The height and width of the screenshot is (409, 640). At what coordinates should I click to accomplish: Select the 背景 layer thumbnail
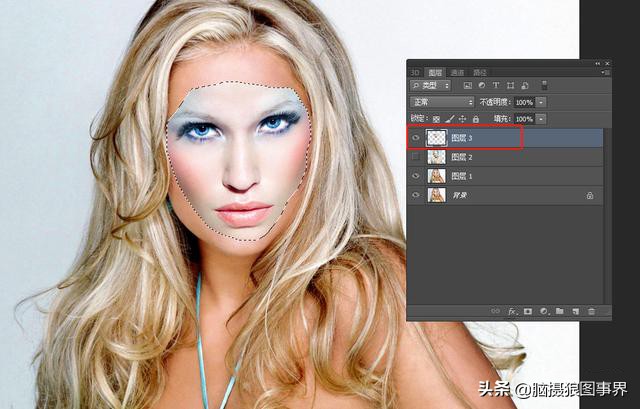(x=436, y=195)
